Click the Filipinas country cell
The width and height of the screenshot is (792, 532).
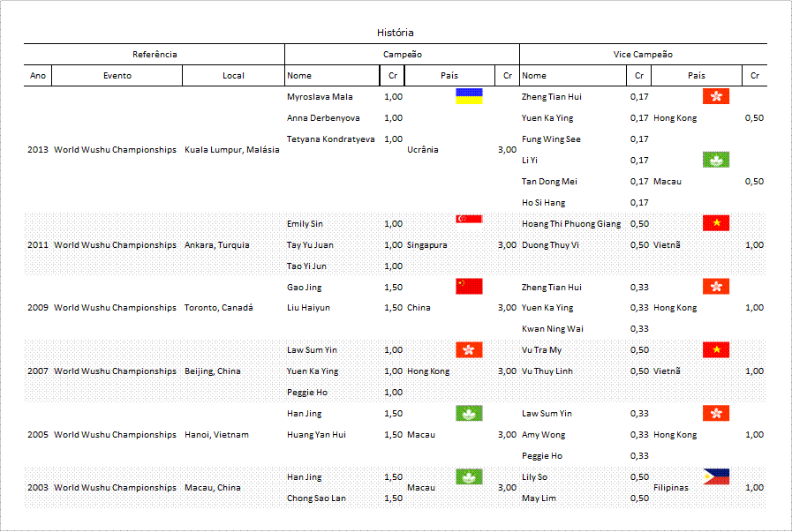[x=671, y=488]
